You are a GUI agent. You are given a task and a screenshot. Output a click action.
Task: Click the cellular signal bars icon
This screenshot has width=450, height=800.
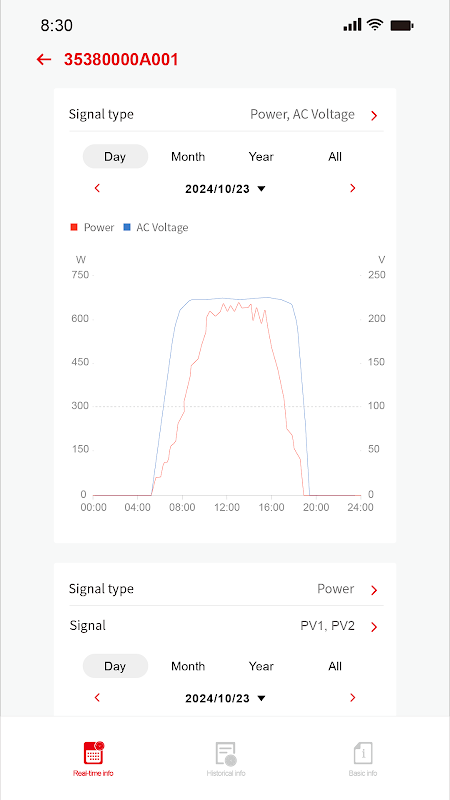point(353,24)
